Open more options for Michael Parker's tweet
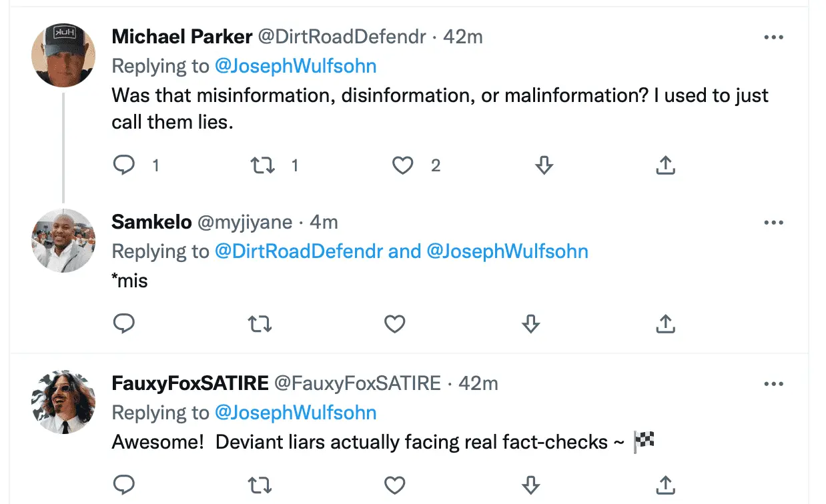Image resolution: width=826 pixels, height=504 pixels. tap(773, 37)
